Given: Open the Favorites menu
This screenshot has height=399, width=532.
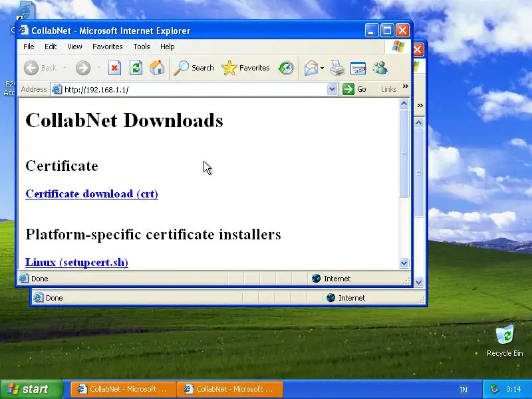Looking at the screenshot, I should click(108, 47).
